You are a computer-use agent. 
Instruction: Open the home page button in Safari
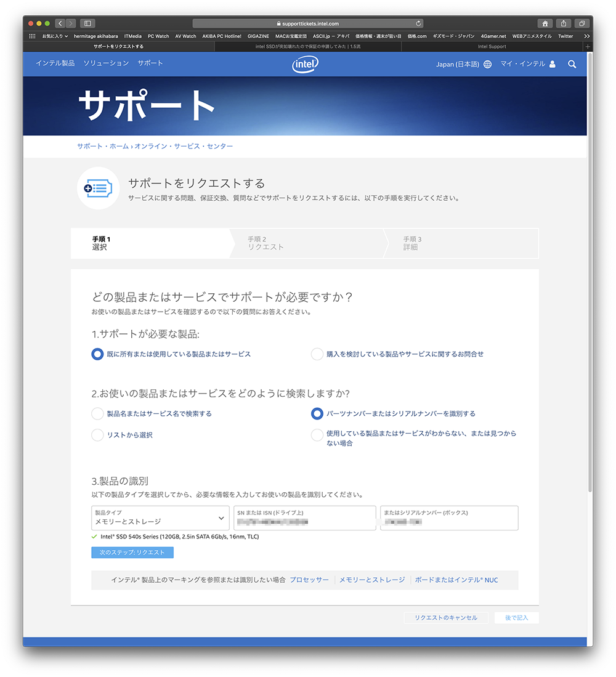(545, 23)
